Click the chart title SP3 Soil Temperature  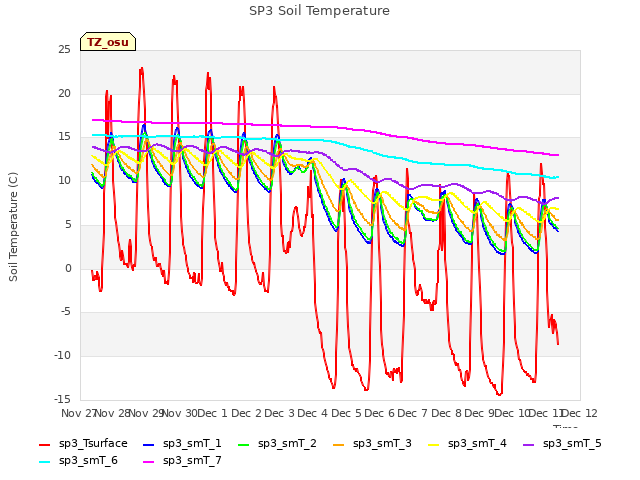pos(319,11)
